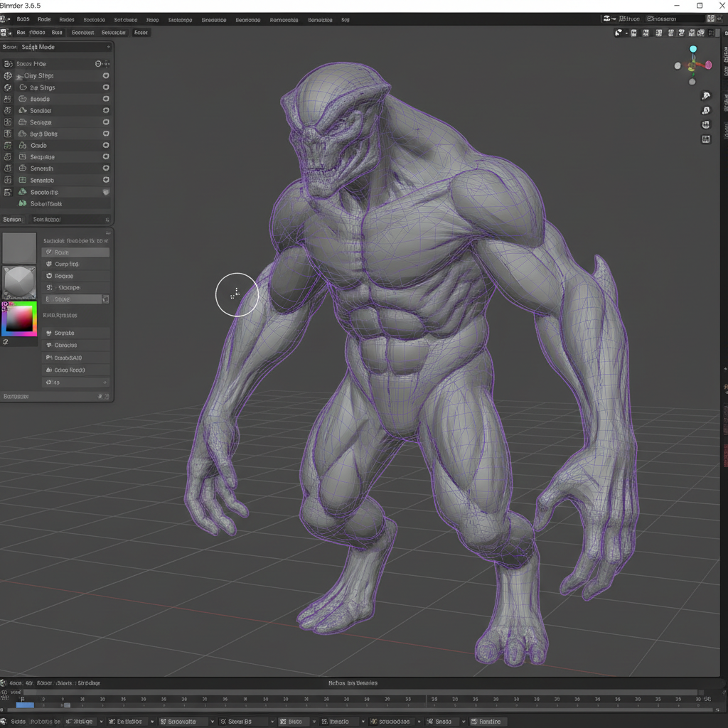
Task: Click the cyan Z axis on navigation gizmo
Action: tap(693, 49)
